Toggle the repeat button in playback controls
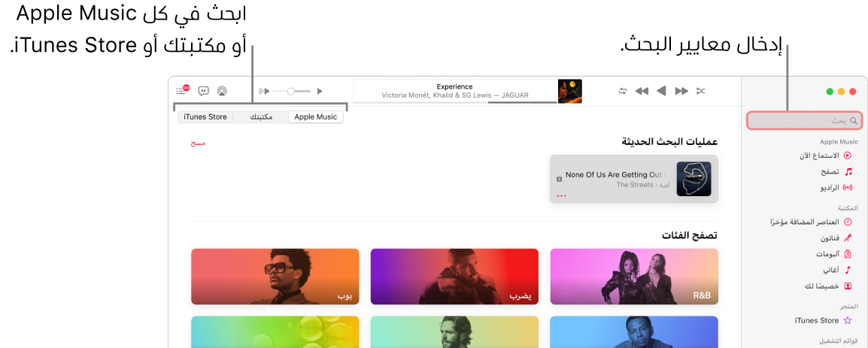The image size is (868, 348). (x=623, y=91)
